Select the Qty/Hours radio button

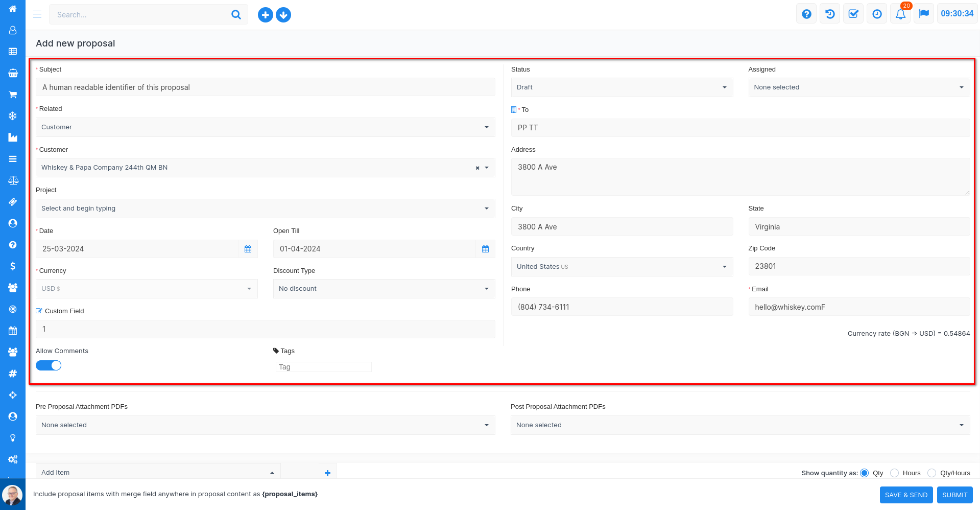click(x=931, y=473)
